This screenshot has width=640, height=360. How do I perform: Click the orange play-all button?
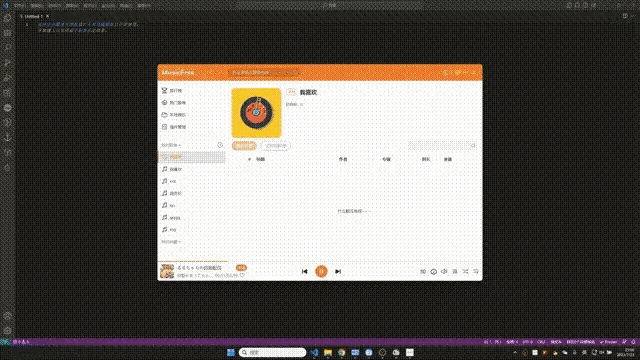[244, 146]
